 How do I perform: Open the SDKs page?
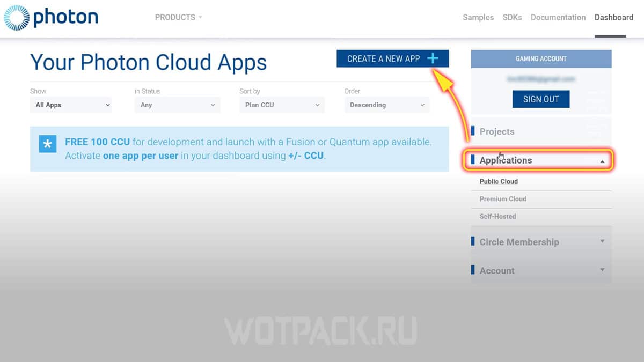point(512,17)
